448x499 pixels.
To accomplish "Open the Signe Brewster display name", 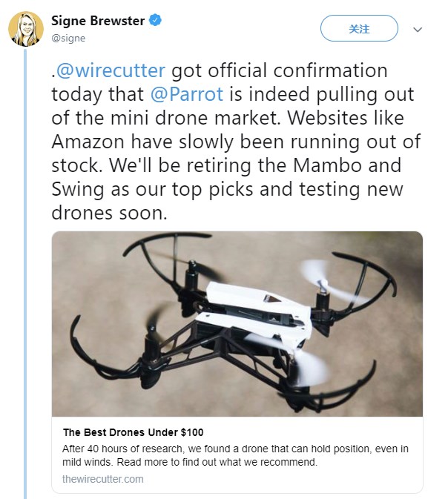I will point(99,22).
